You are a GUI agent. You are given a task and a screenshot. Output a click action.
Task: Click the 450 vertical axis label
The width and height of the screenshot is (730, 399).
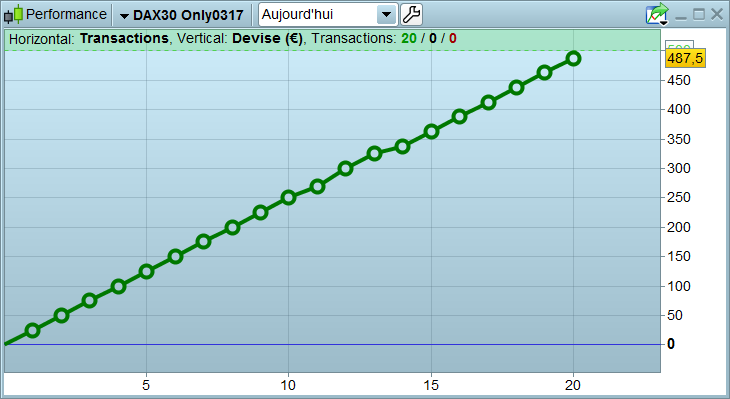(x=679, y=81)
